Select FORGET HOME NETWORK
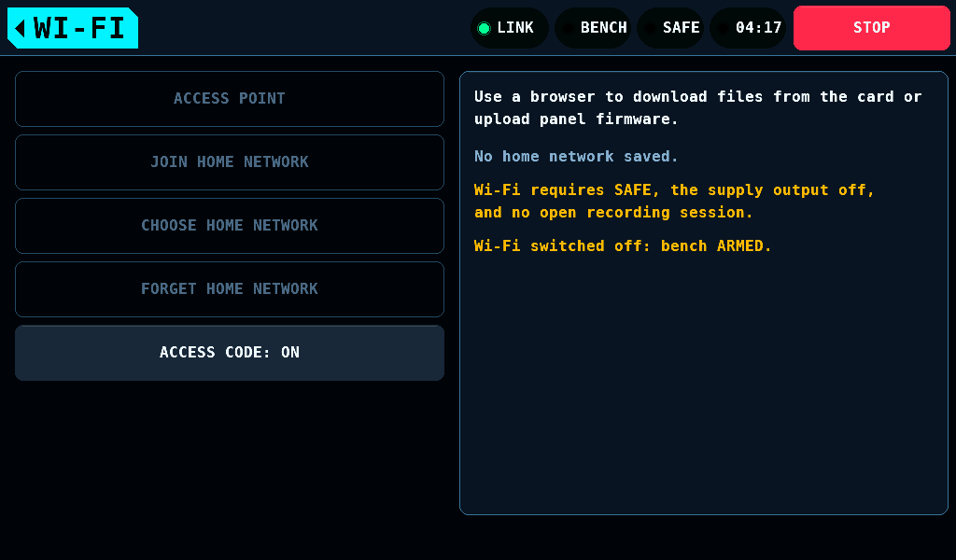Image resolution: width=956 pixels, height=560 pixels. pyautogui.click(x=230, y=288)
